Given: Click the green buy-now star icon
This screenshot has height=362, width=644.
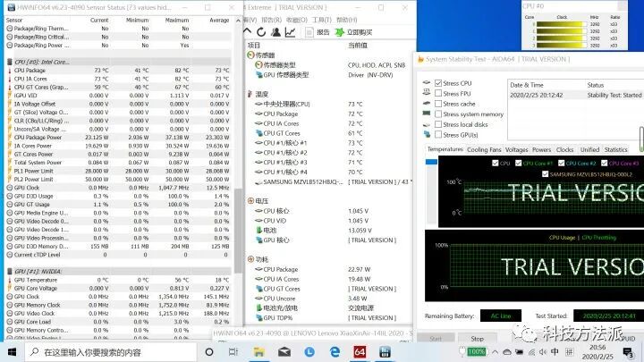Looking at the screenshot, I should (x=339, y=32).
